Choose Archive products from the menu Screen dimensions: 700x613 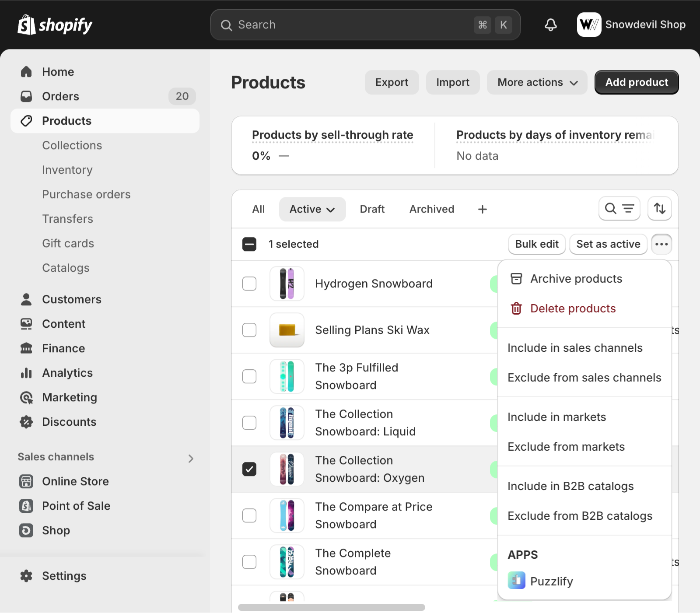click(x=576, y=279)
